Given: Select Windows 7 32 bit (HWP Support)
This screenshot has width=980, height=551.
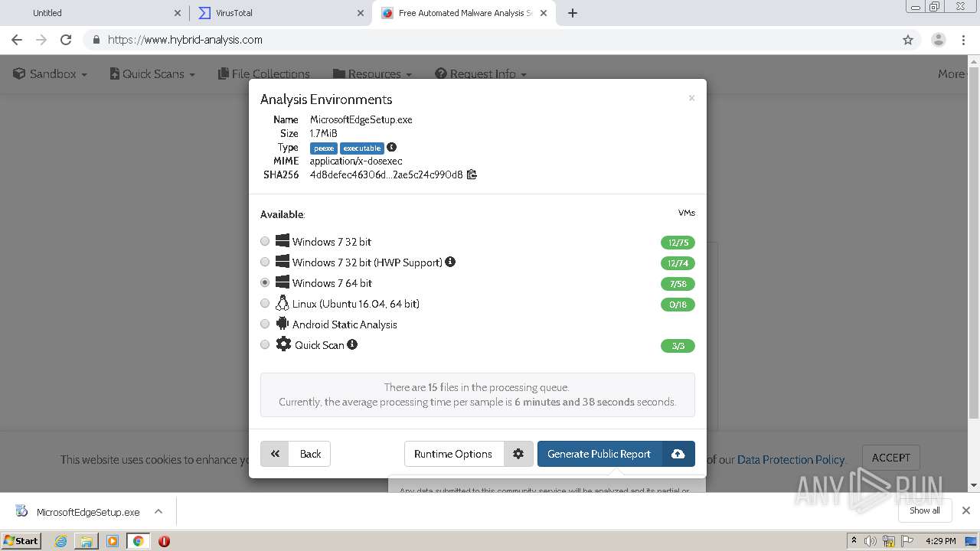Looking at the screenshot, I should [x=265, y=262].
